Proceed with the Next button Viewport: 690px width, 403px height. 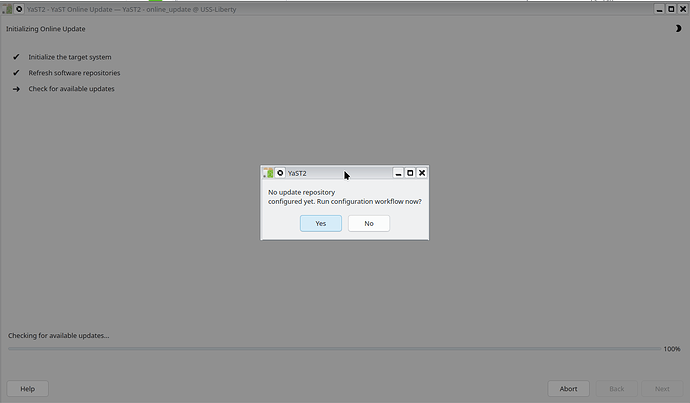coord(662,388)
